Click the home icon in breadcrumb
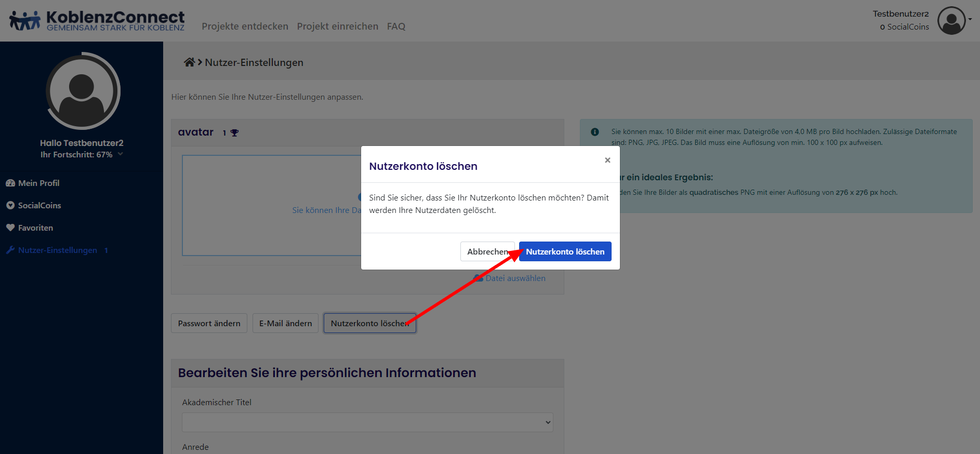Viewport: 980px width, 454px height. point(189,62)
